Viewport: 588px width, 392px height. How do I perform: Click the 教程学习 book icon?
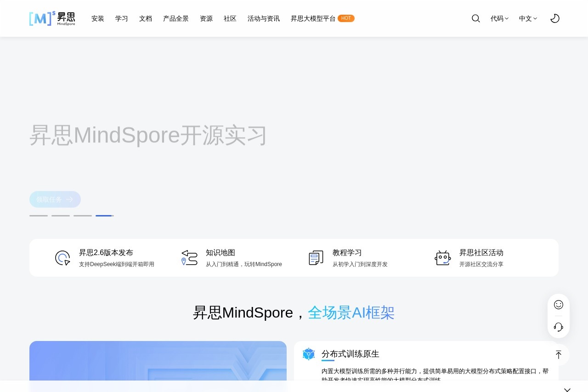(316, 258)
